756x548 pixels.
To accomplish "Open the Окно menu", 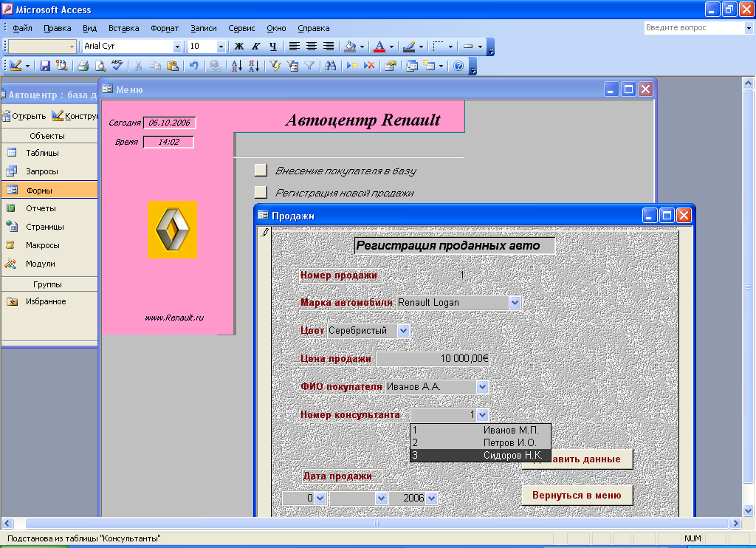I will [276, 28].
